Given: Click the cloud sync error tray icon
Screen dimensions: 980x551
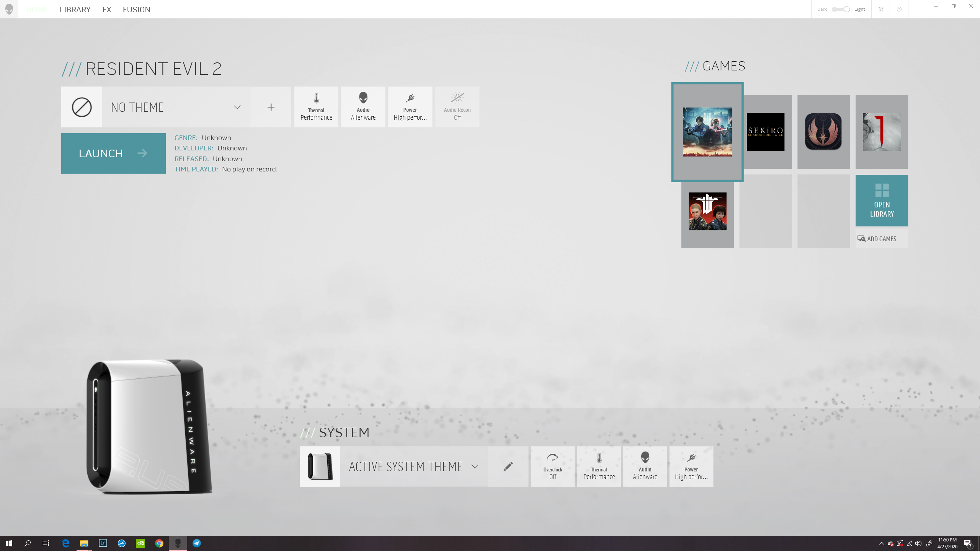Looking at the screenshot, I should point(891,543).
